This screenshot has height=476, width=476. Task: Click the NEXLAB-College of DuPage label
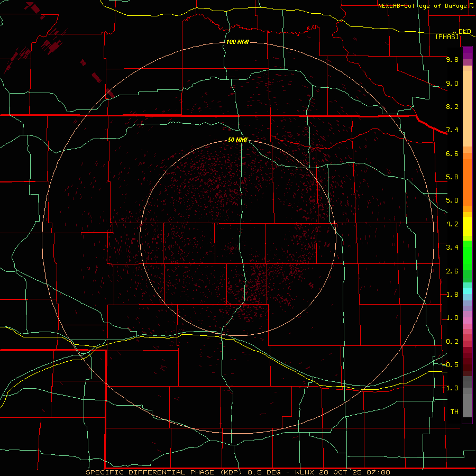click(x=422, y=6)
